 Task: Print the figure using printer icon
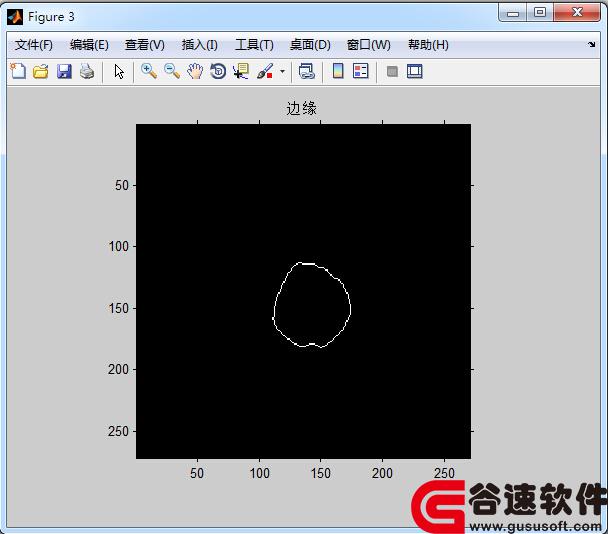(87, 71)
